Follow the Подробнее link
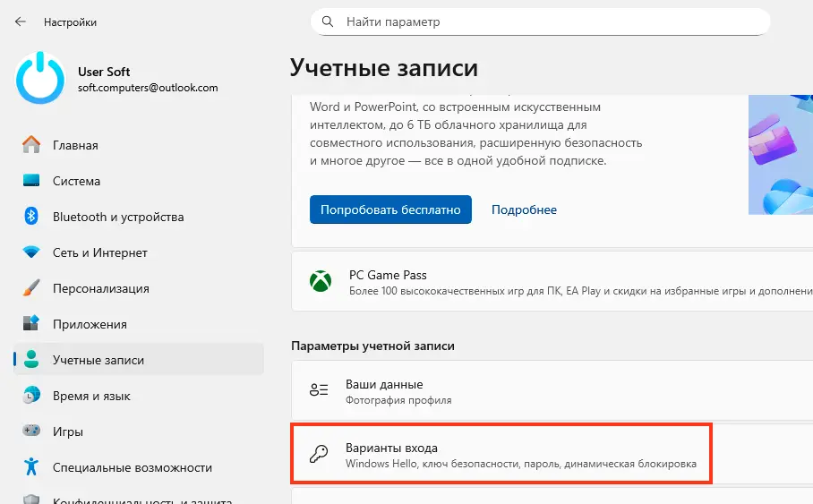This screenshot has height=504, width=813. [524, 209]
